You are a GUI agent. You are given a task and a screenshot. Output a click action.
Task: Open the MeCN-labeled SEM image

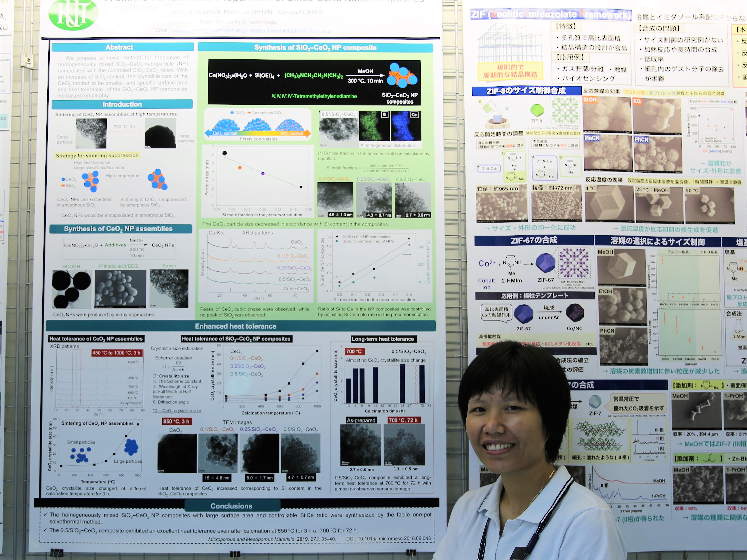click(608, 154)
